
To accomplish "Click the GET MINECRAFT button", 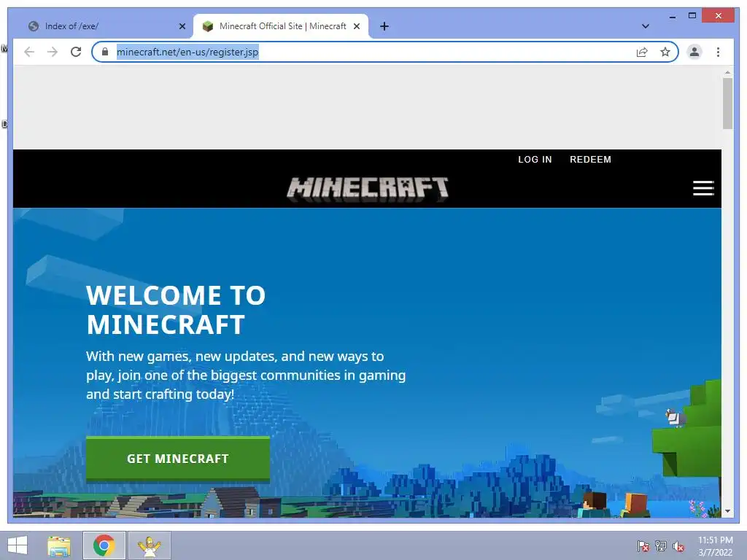I will 178,459.
